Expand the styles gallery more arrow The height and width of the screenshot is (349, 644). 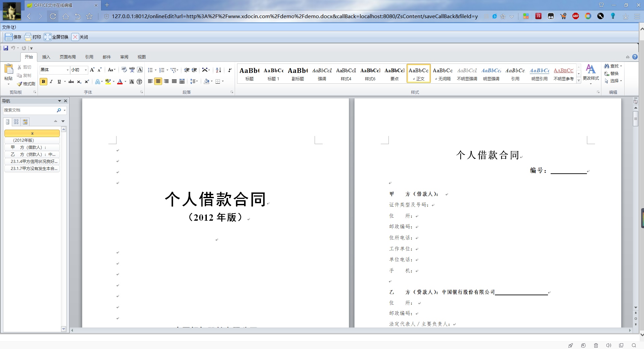click(x=579, y=80)
